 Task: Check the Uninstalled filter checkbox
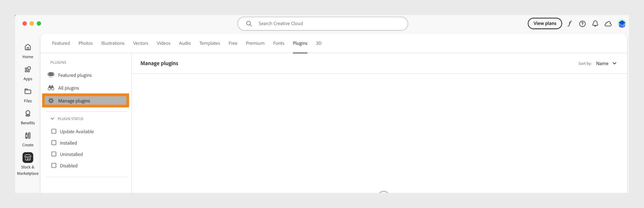(x=54, y=154)
